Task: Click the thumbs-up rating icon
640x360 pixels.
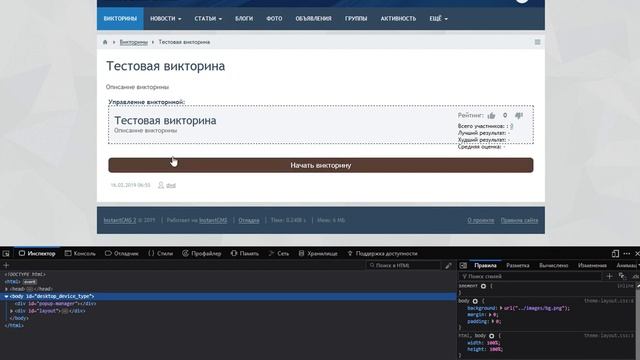Action: (491, 116)
